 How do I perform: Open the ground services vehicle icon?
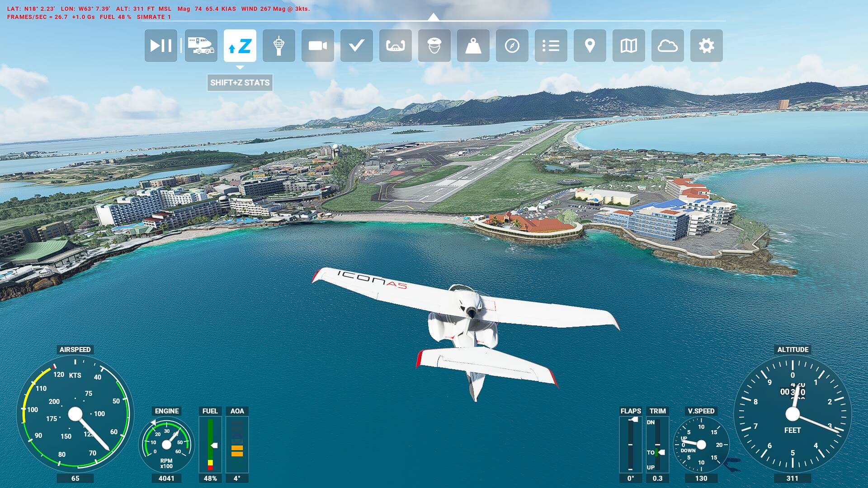[x=201, y=46]
